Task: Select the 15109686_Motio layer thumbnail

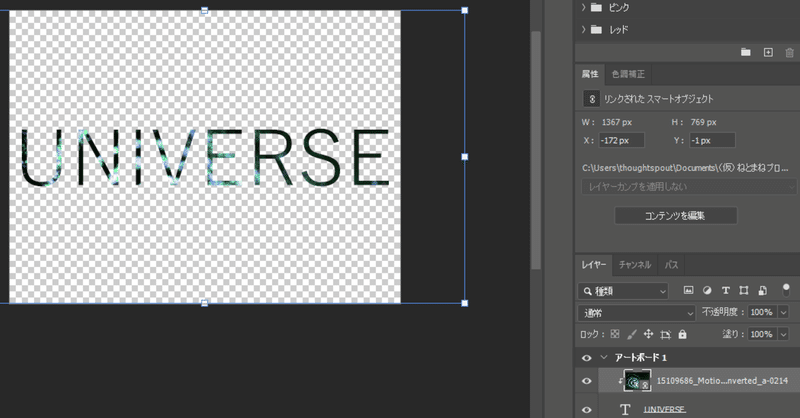Action: click(x=637, y=381)
